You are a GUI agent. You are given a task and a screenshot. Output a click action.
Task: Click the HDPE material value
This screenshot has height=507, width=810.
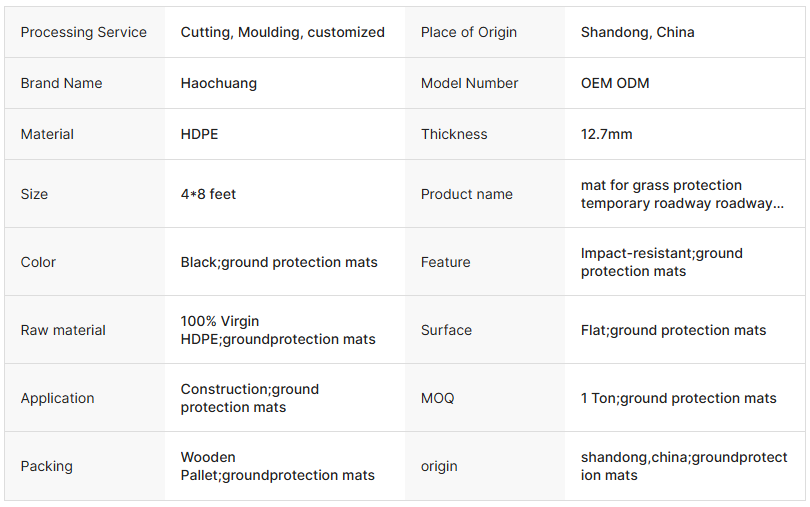coord(200,134)
